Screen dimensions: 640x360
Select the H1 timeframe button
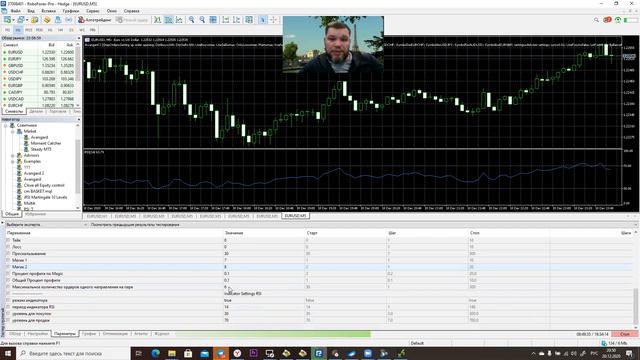coord(50,30)
